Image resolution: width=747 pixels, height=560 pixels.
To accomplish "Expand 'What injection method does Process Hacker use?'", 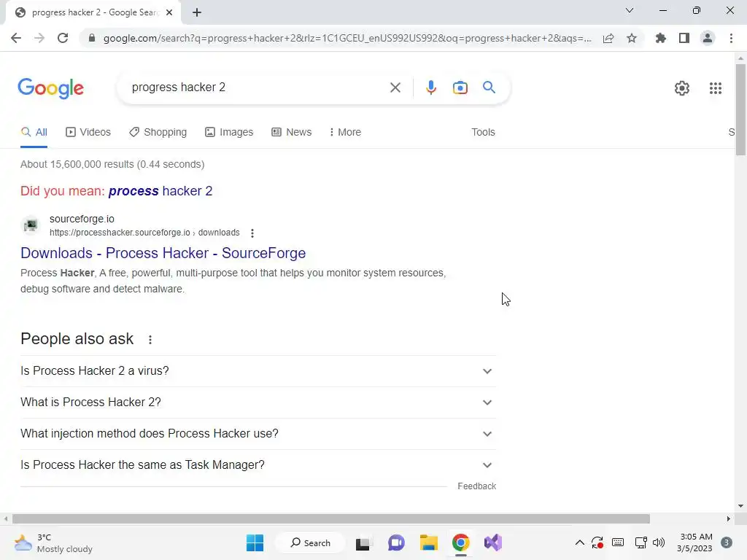I will click(x=258, y=434).
